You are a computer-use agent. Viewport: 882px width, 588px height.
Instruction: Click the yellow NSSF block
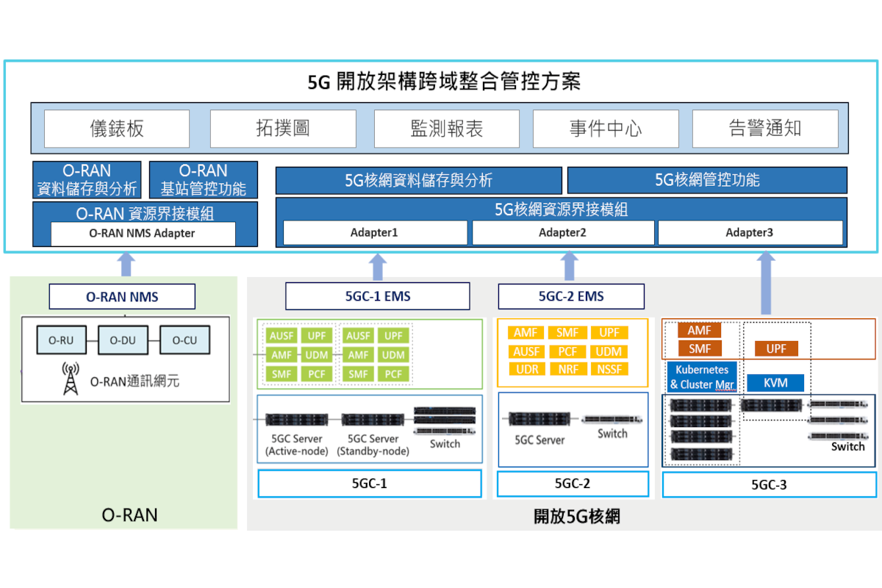(609, 370)
